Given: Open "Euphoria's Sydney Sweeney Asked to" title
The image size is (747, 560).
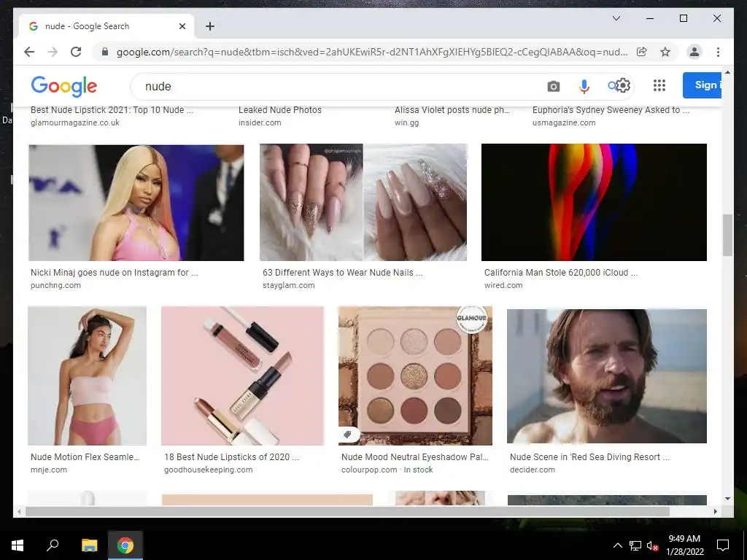Looking at the screenshot, I should pyautogui.click(x=611, y=109).
